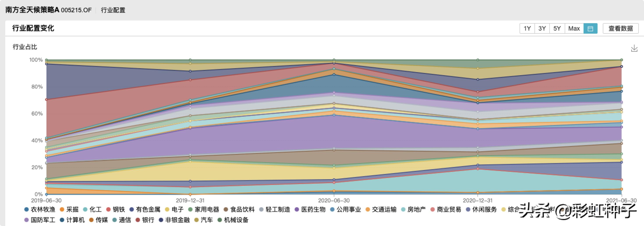Download the chart image using the download icon

coord(634,48)
